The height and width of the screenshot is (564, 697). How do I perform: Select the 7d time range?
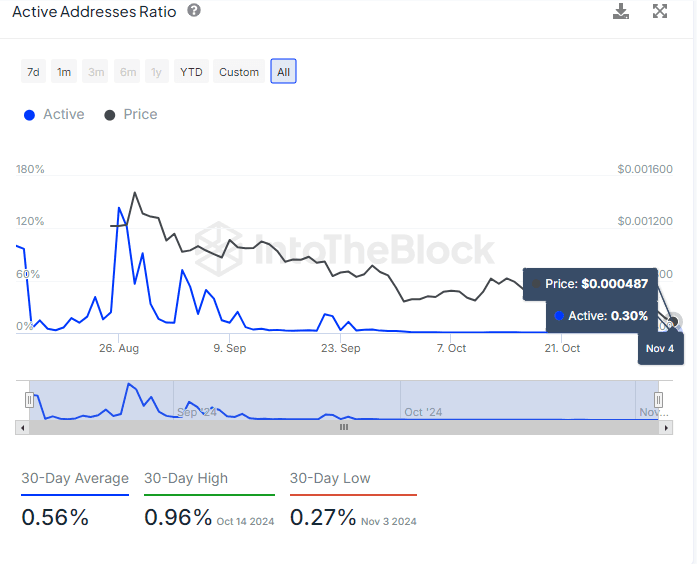pyautogui.click(x=33, y=72)
